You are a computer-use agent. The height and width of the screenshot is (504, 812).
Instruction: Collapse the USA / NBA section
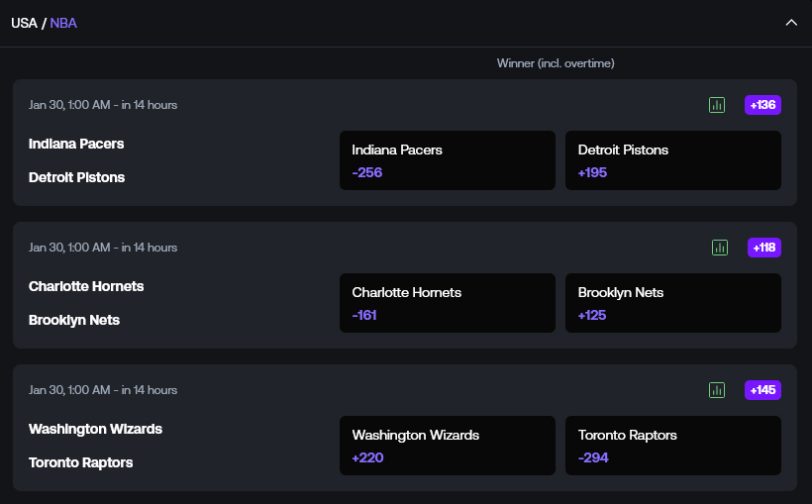[791, 23]
